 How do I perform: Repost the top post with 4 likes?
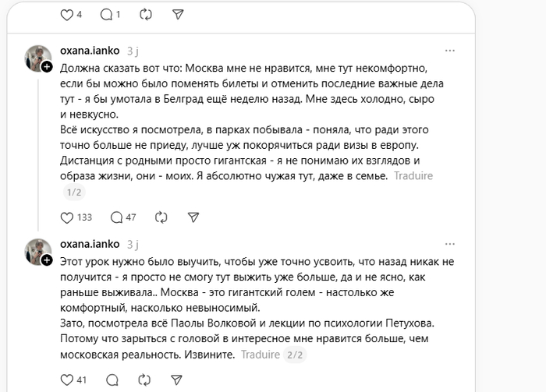pos(145,14)
